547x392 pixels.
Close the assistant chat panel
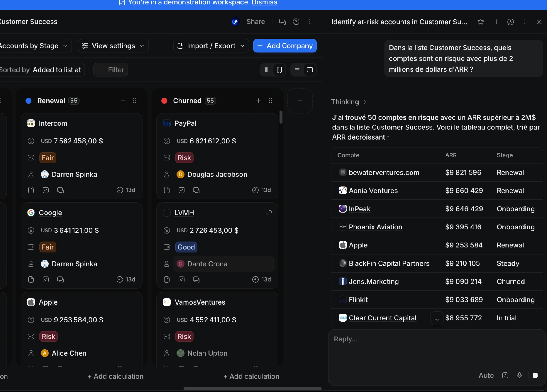click(539, 22)
